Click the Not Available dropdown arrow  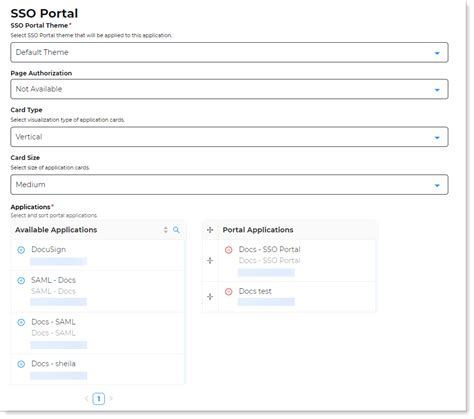point(437,90)
